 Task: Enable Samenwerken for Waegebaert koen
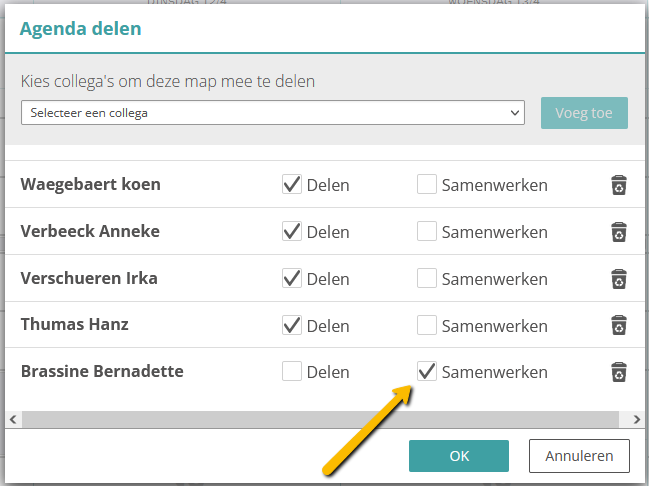click(x=427, y=184)
